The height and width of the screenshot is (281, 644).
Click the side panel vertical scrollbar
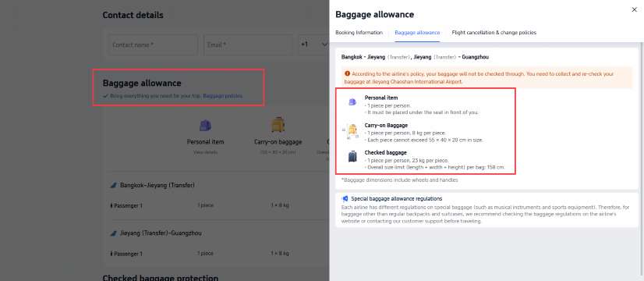(642, 158)
